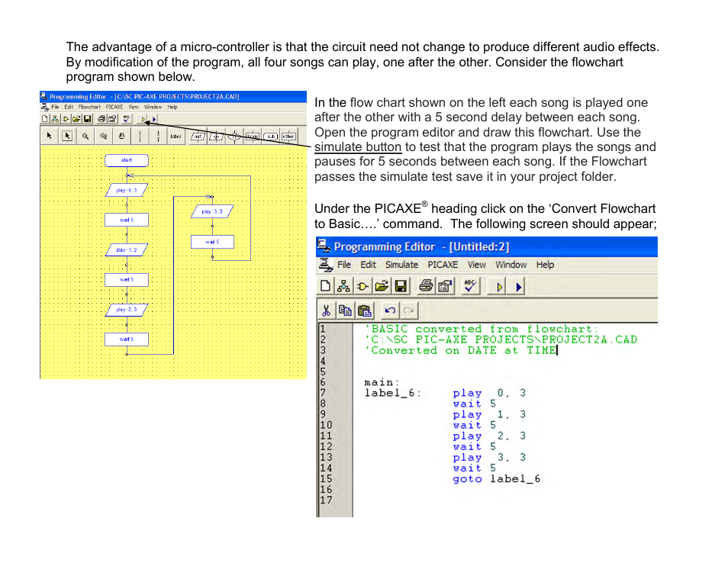The height and width of the screenshot is (563, 728).
Task: Print using printer icon in Untitled:2 window
Action: (426, 286)
